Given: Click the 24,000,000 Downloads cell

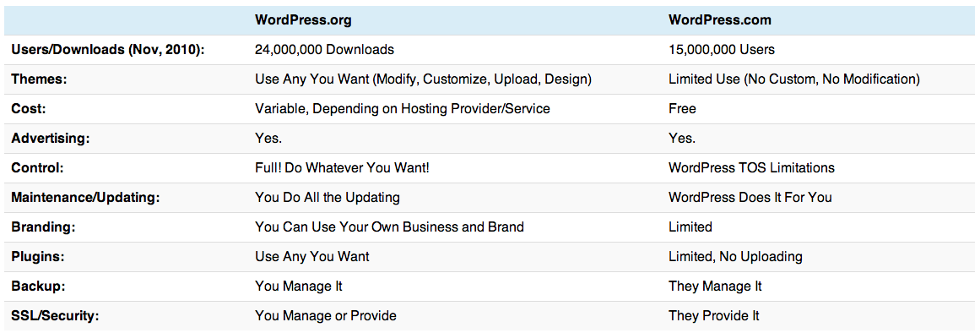Looking at the screenshot, I should pyautogui.click(x=324, y=50).
